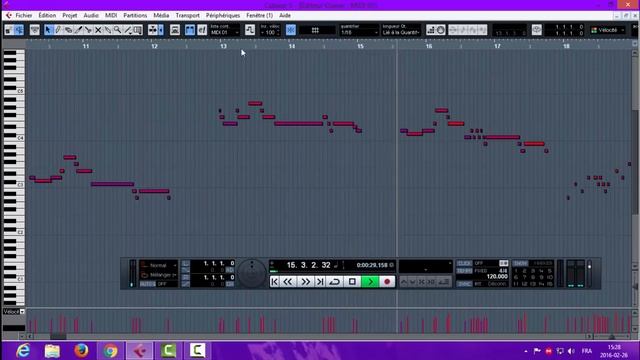Open the MIDI menu

(111, 16)
